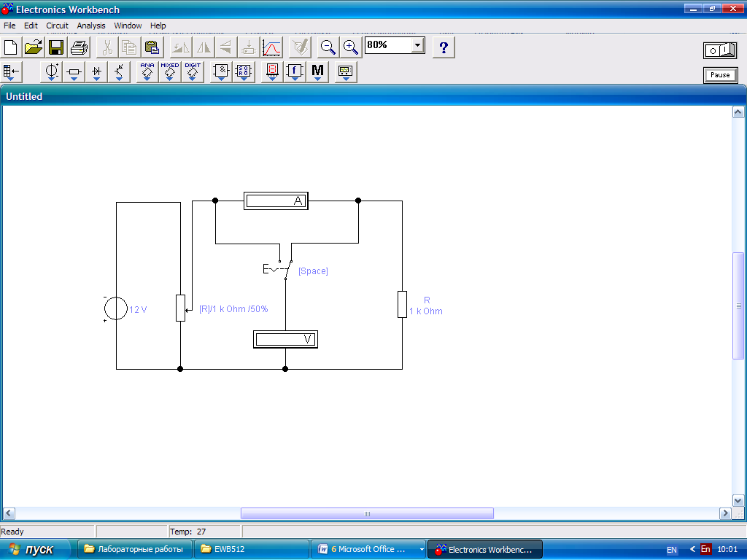Click the Pause simulation button
Viewport: 747px width, 560px height.
click(x=720, y=75)
